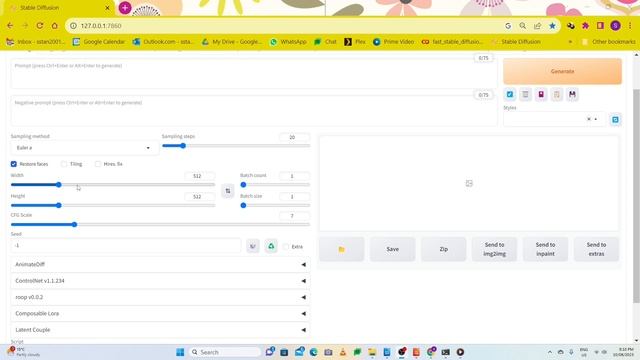Expand the roop v0.0.2 section
This screenshot has height=360, width=640.
pyautogui.click(x=160, y=297)
